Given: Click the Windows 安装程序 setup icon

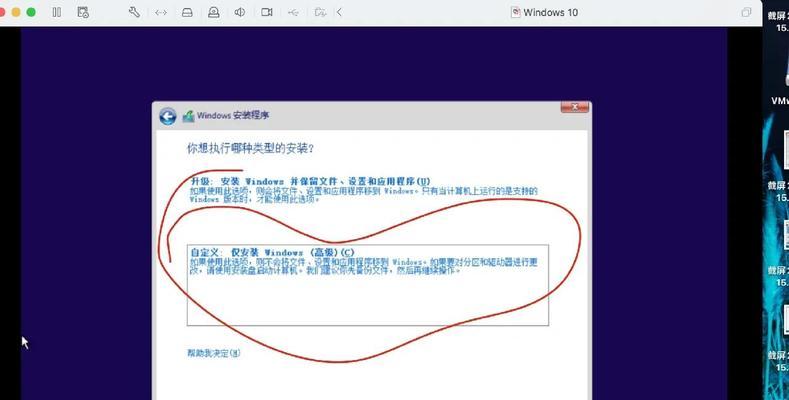Looking at the screenshot, I should pos(188,116).
